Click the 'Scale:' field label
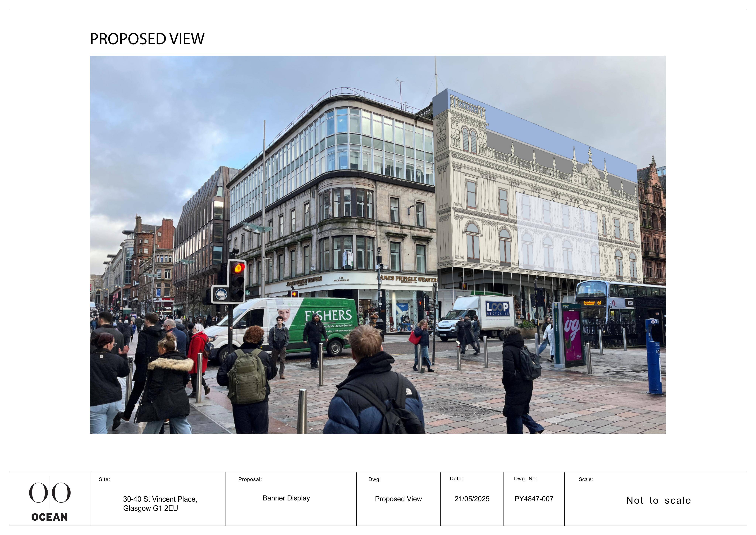 586,479
